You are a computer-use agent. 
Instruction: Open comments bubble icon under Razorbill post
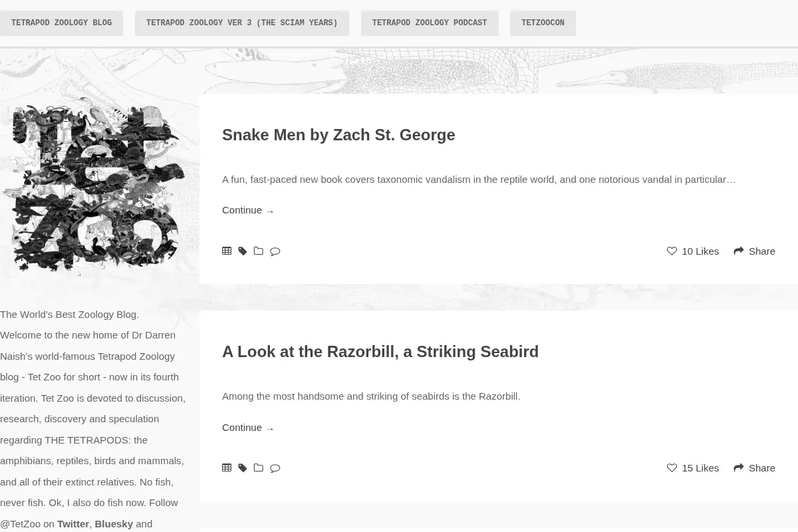click(x=275, y=468)
